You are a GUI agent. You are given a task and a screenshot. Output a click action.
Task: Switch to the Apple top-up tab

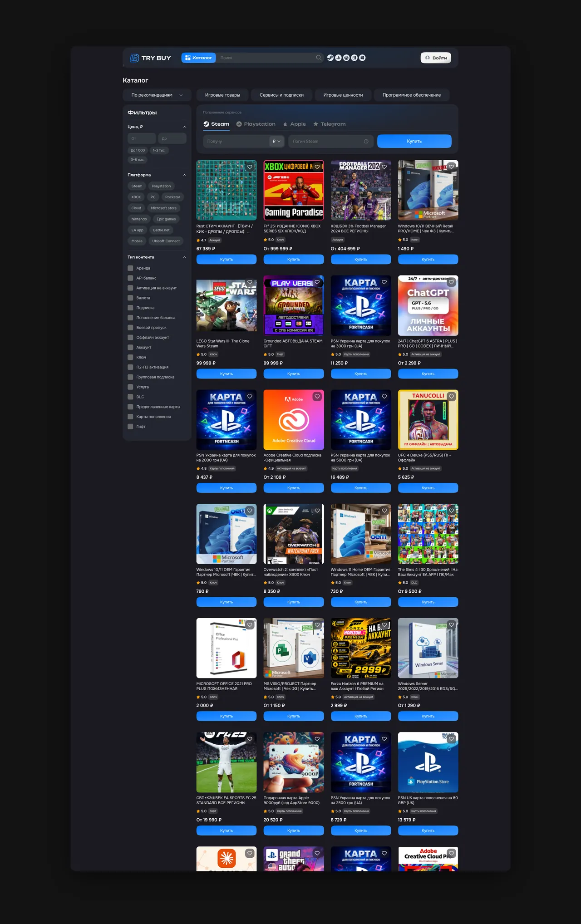tap(294, 124)
